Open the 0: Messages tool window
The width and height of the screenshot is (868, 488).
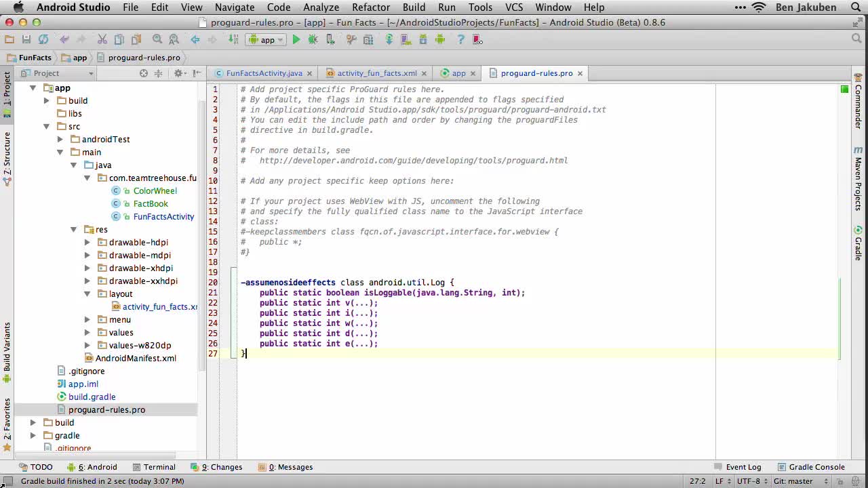(285, 467)
